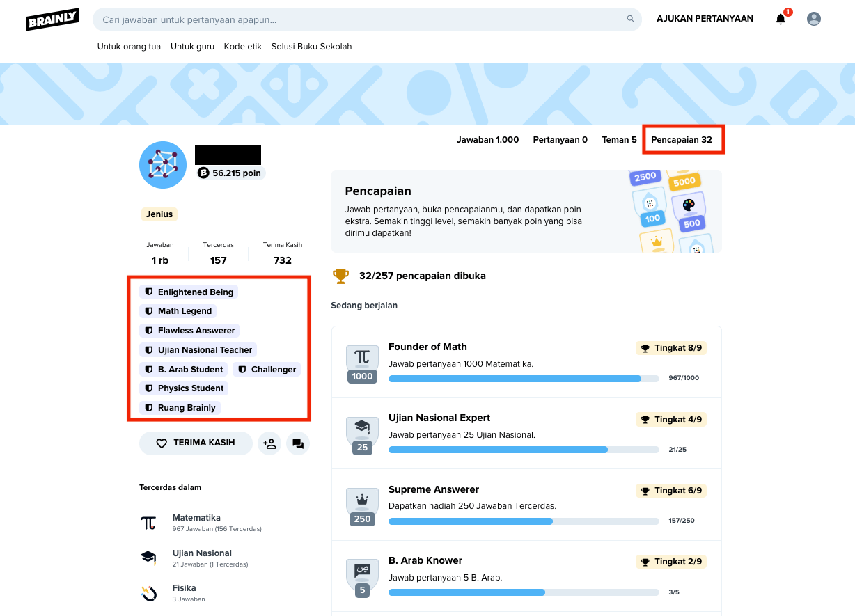Screen dimensions: 855x616
Task: Click the Tingkat 6/9 level tag
Action: pos(671,491)
